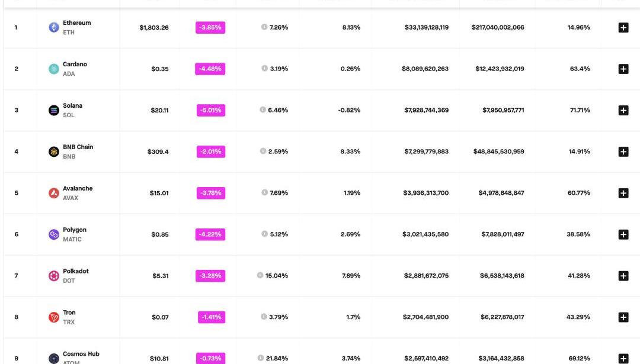
Task: Expand the Solana row with plus button
Action: (623, 110)
